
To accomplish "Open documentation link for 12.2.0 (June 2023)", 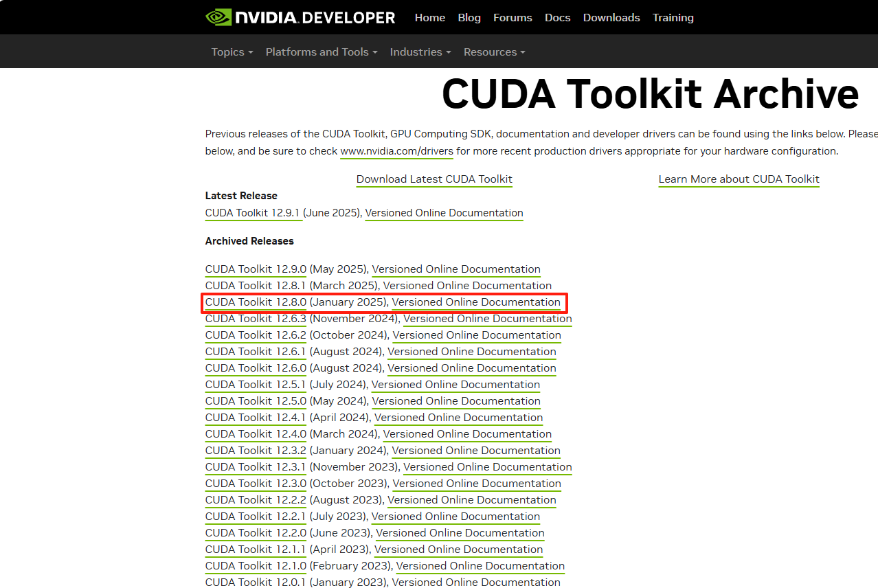I will tap(460, 533).
